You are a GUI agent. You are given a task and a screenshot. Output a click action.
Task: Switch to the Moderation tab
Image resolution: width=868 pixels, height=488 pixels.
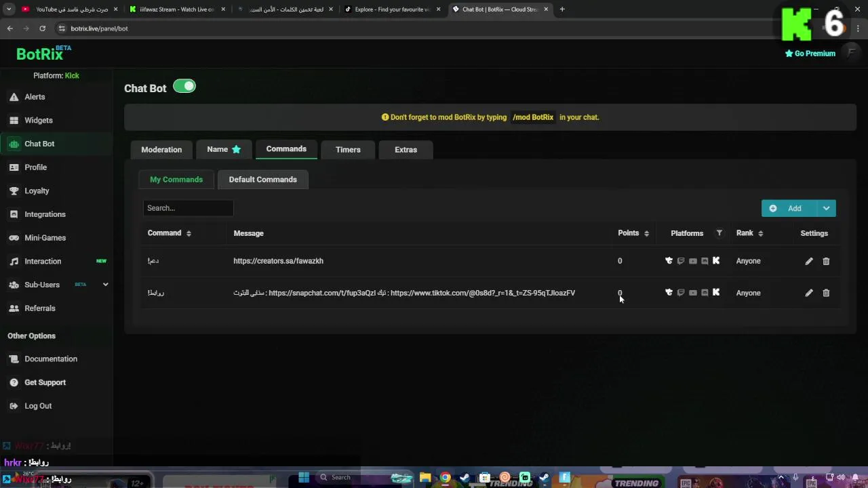tap(161, 150)
